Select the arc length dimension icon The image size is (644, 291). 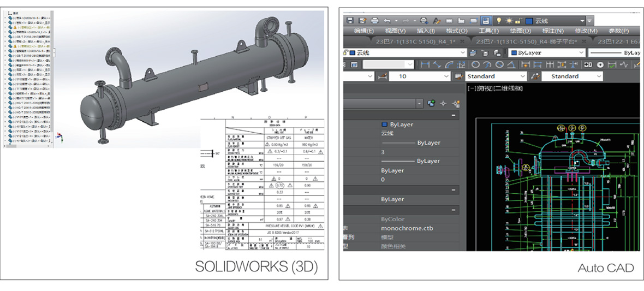point(449,64)
